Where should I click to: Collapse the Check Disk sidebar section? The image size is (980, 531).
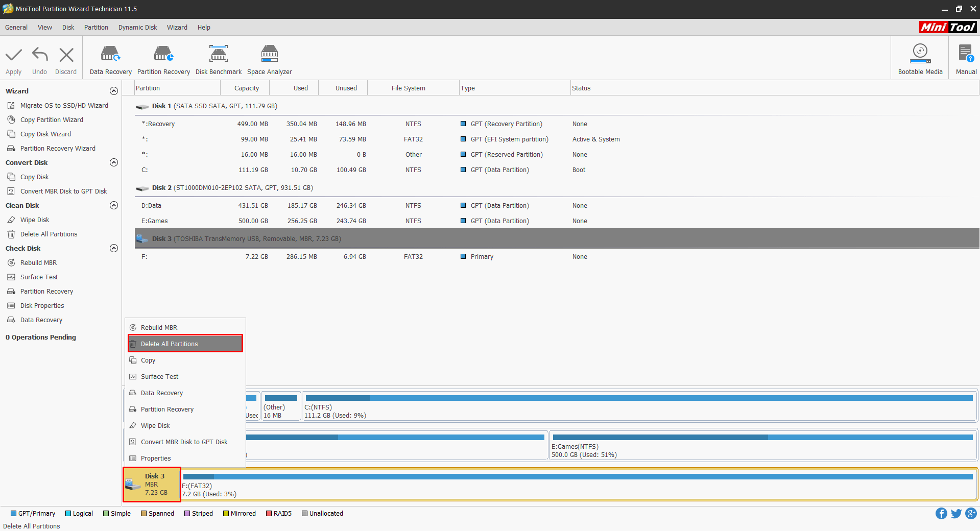pos(114,248)
